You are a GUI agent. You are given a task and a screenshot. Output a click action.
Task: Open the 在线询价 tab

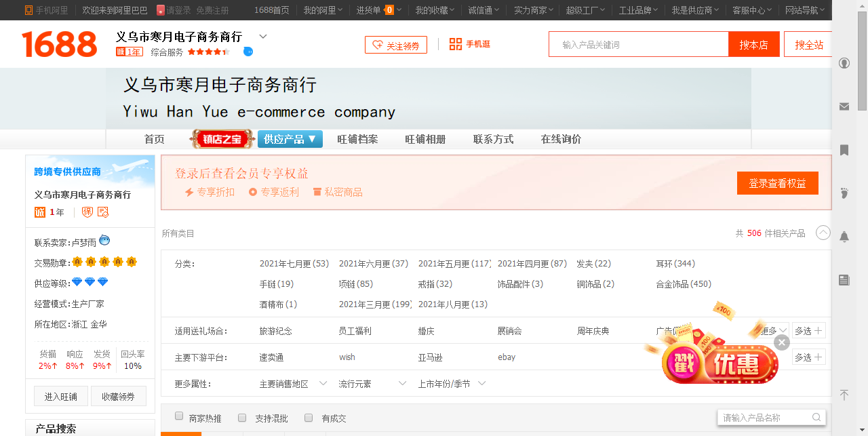click(x=561, y=139)
